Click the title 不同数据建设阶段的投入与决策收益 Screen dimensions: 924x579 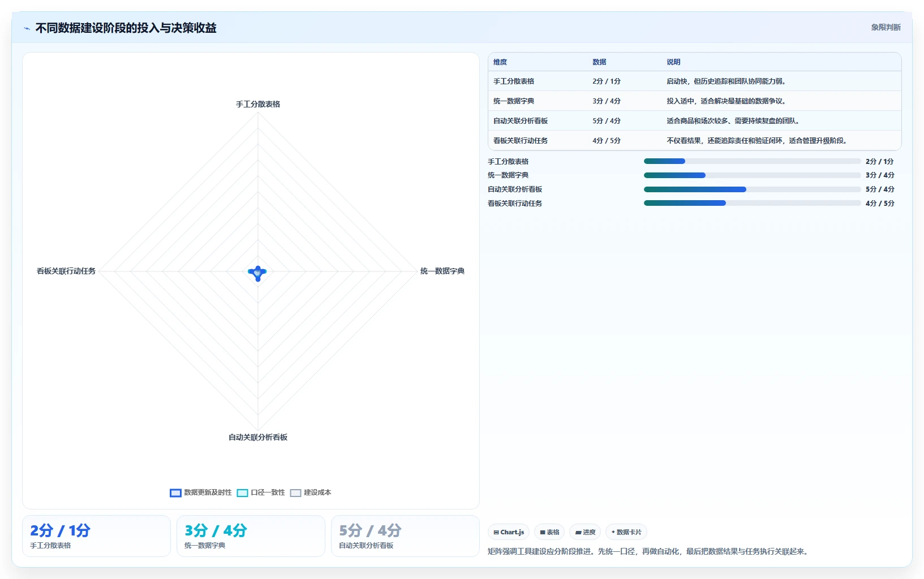[126, 28]
